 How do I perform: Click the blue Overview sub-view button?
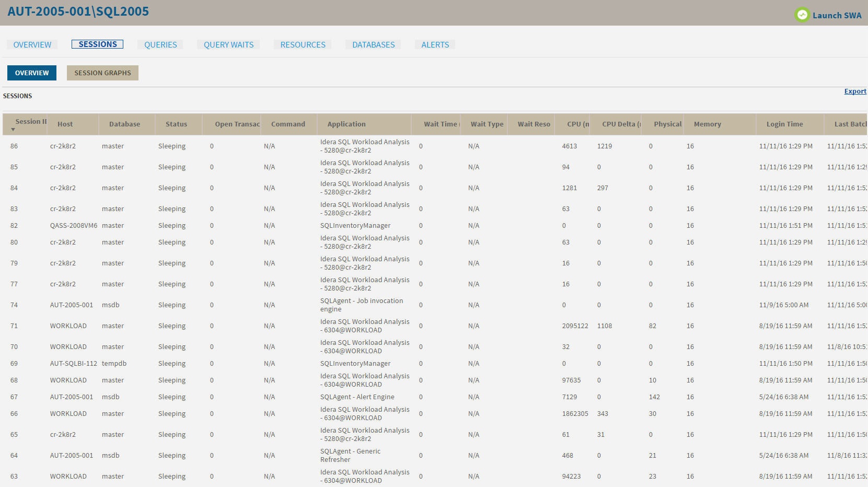(32, 73)
